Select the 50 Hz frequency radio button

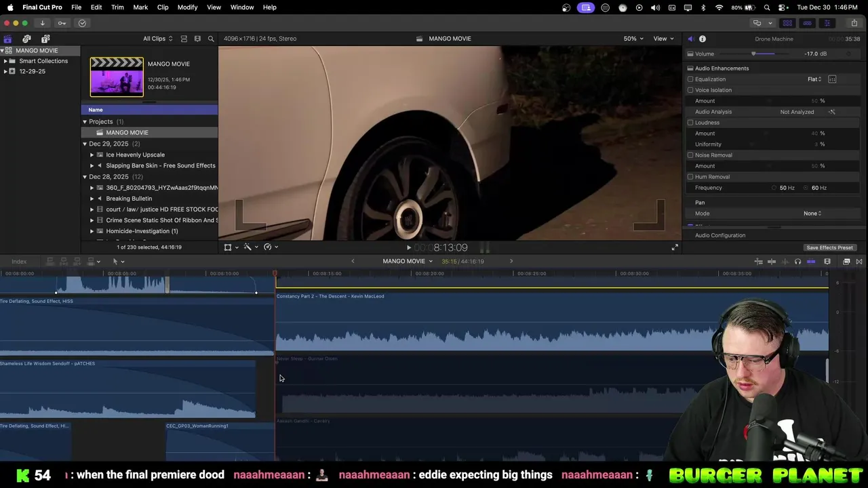(x=774, y=188)
